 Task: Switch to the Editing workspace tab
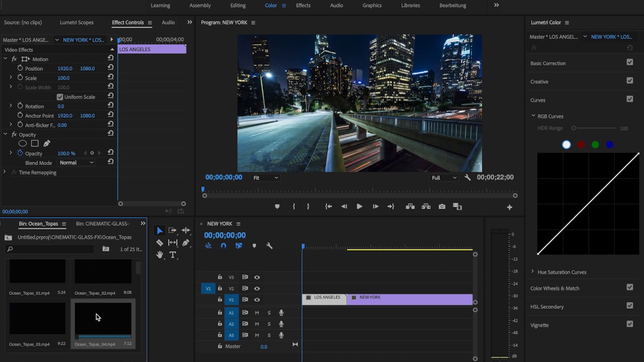click(238, 6)
